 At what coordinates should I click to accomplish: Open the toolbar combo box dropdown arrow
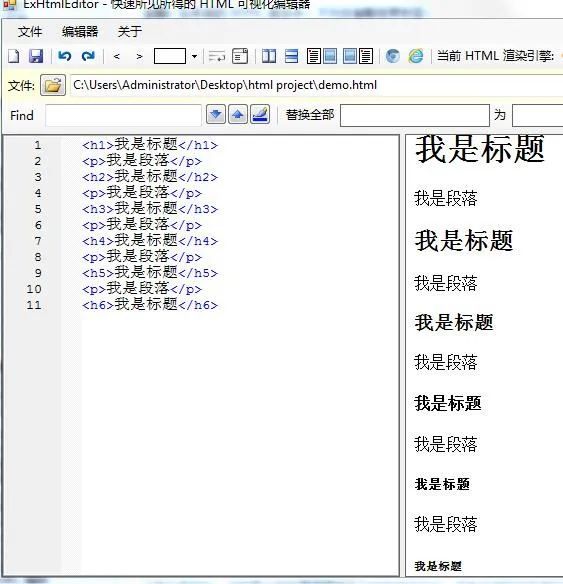[x=194, y=57]
